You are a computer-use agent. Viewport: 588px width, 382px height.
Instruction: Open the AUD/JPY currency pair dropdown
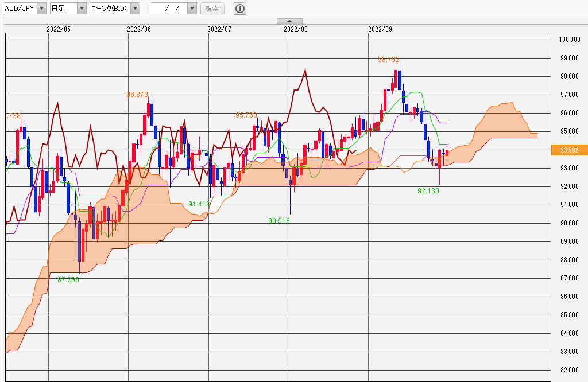(x=24, y=8)
